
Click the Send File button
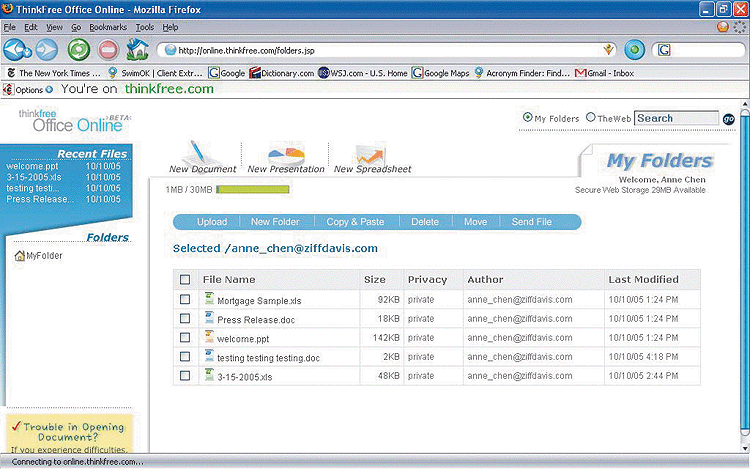(x=531, y=222)
